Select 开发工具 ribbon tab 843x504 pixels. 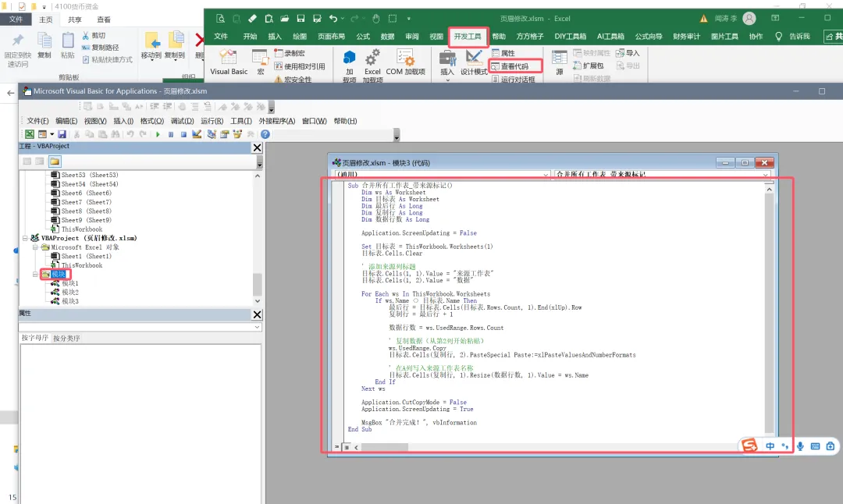[468, 37]
